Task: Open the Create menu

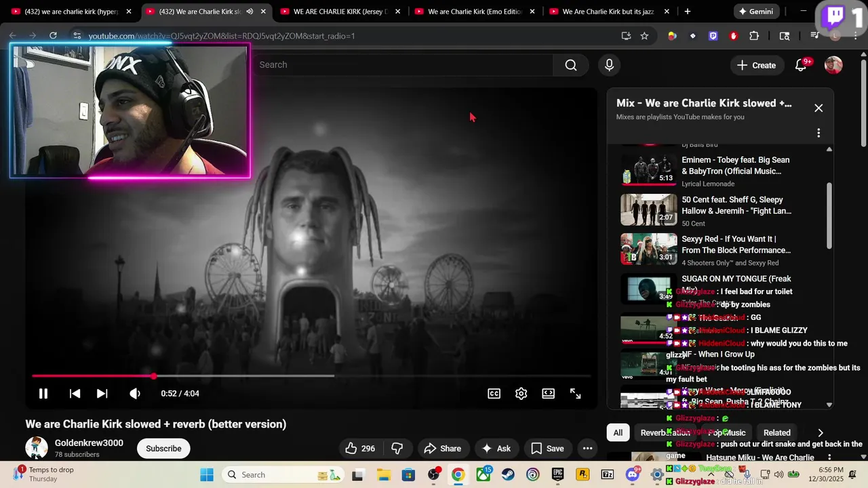Action: click(756, 65)
